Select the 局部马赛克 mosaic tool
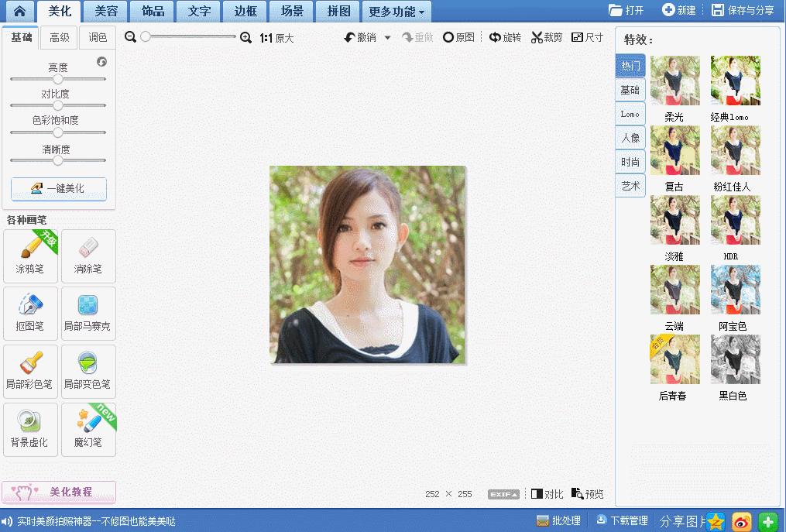This screenshot has width=786, height=532. 88,313
